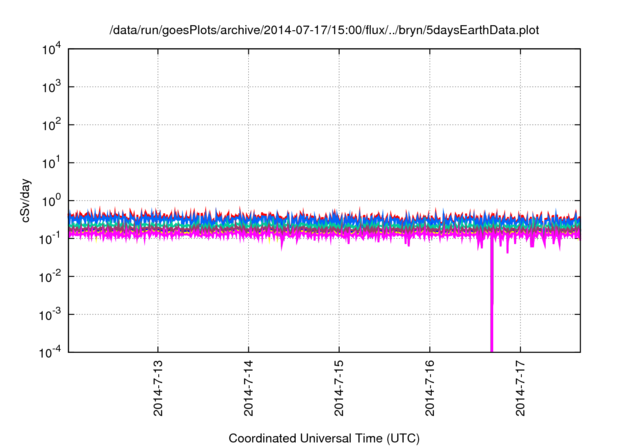640x448 pixels.
Task: Click the y-axis tick label 10^0
Action: pyautogui.click(x=51, y=201)
